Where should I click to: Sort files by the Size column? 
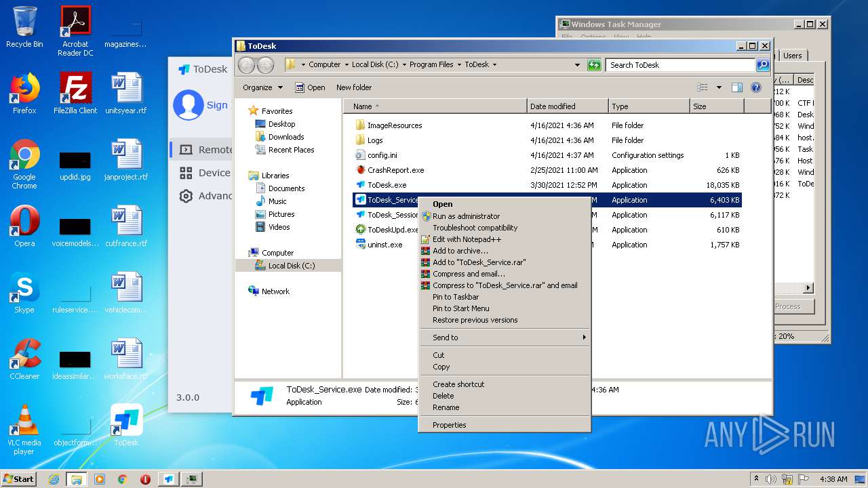(717, 106)
